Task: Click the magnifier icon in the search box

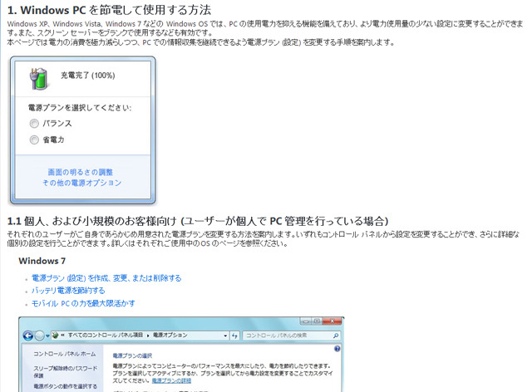Action: point(336,336)
